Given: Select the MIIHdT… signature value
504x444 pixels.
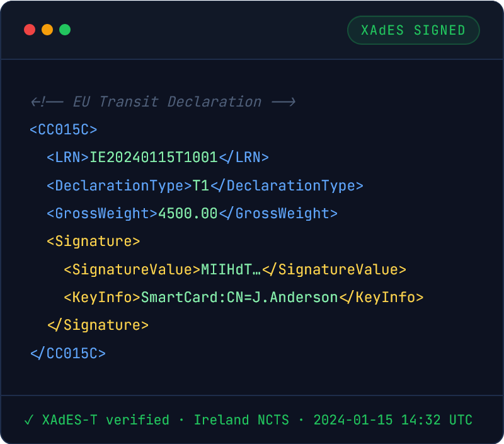Looking at the screenshot, I should click(231, 269).
